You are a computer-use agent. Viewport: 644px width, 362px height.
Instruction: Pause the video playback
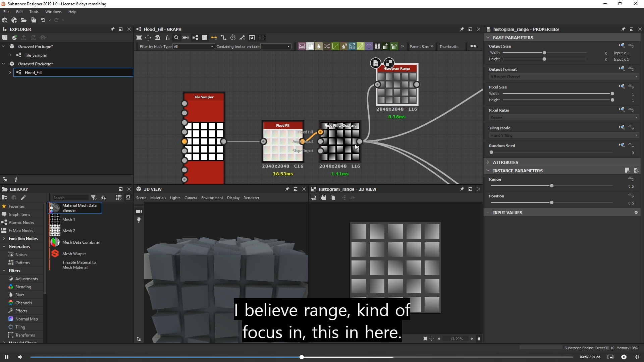pyautogui.click(x=6, y=357)
